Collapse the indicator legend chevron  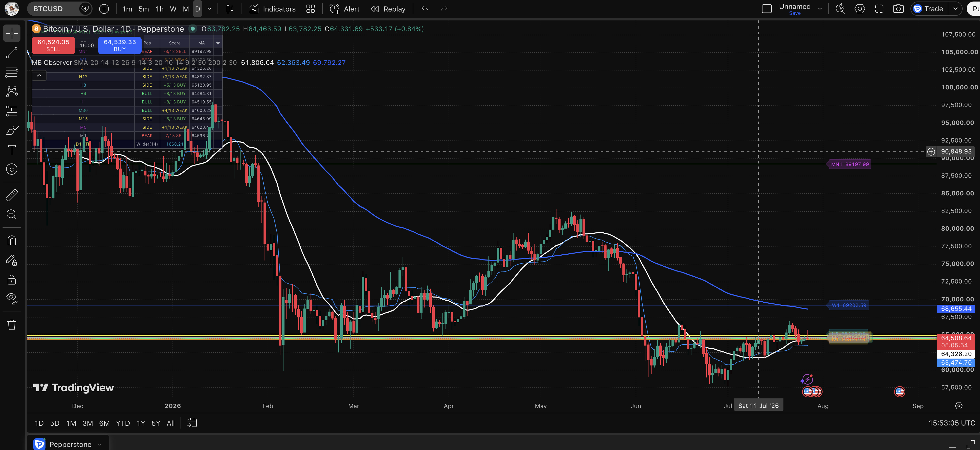39,76
